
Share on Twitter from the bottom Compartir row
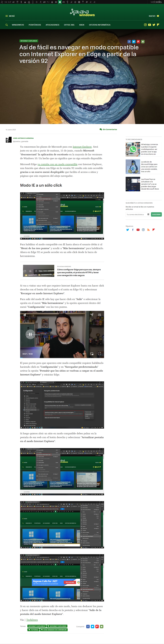pos(92,626)
